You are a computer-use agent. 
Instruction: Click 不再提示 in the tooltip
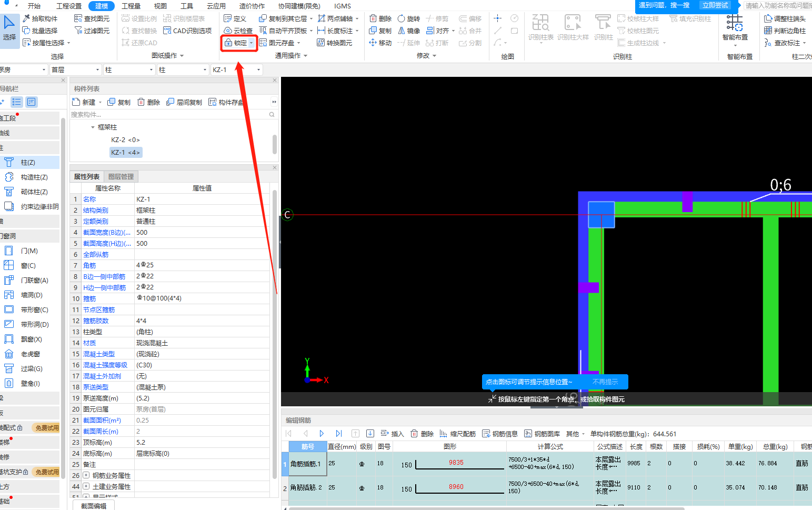pyautogui.click(x=605, y=382)
